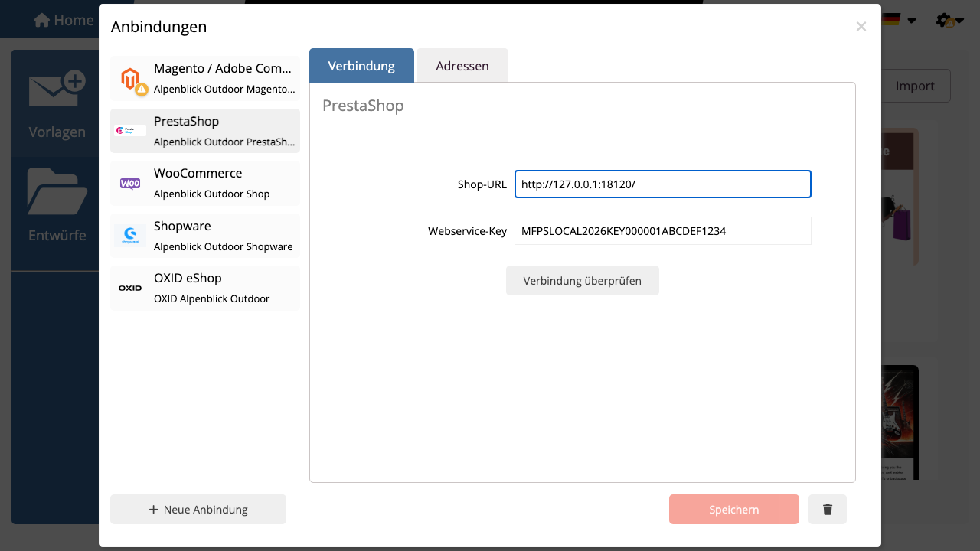This screenshot has width=980, height=551.
Task: Select OXID Alpenblick Outdoor subtitle
Action: point(211,298)
